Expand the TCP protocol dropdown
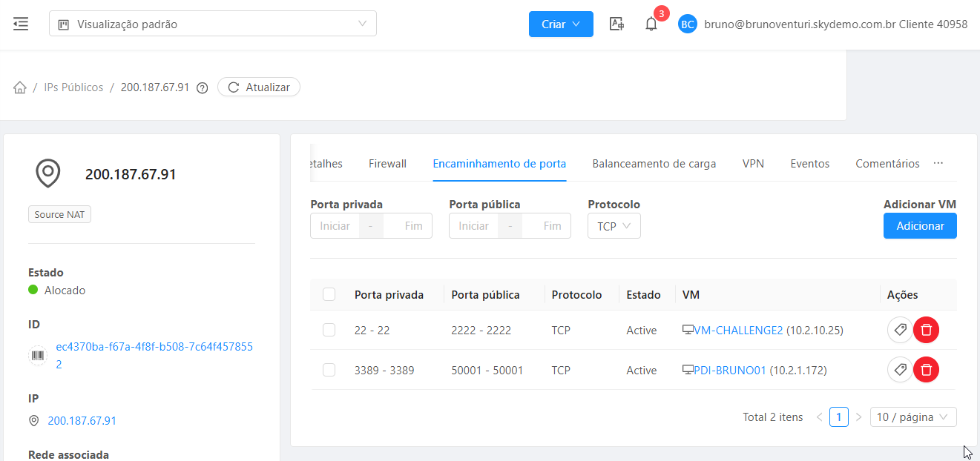The width and height of the screenshot is (980, 461). 614,226
